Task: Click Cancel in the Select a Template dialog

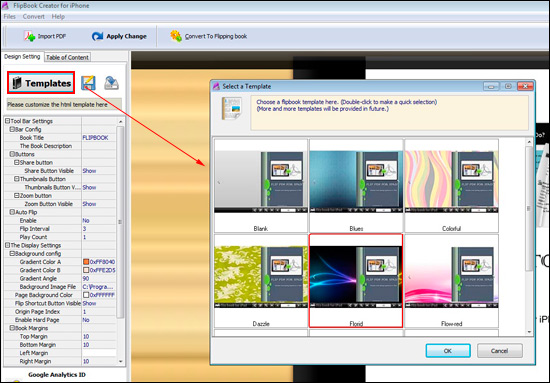Action: pos(499,351)
